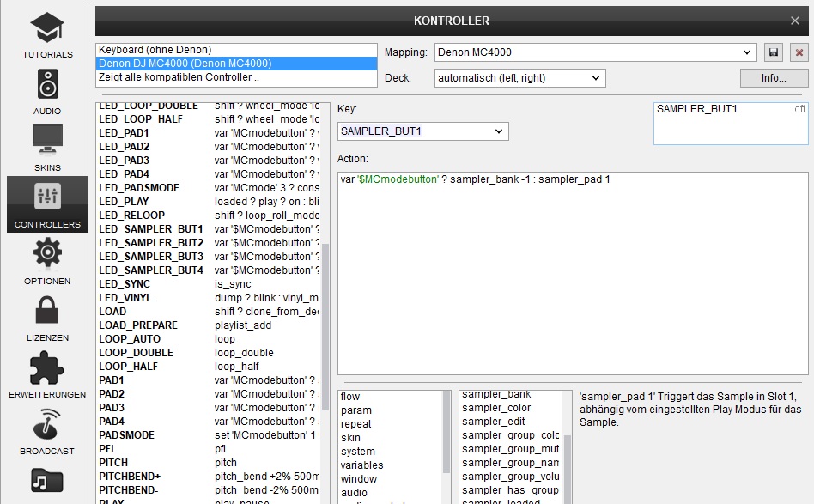Select the PADSMODE mapping row
814x504 pixels.
tap(210, 435)
